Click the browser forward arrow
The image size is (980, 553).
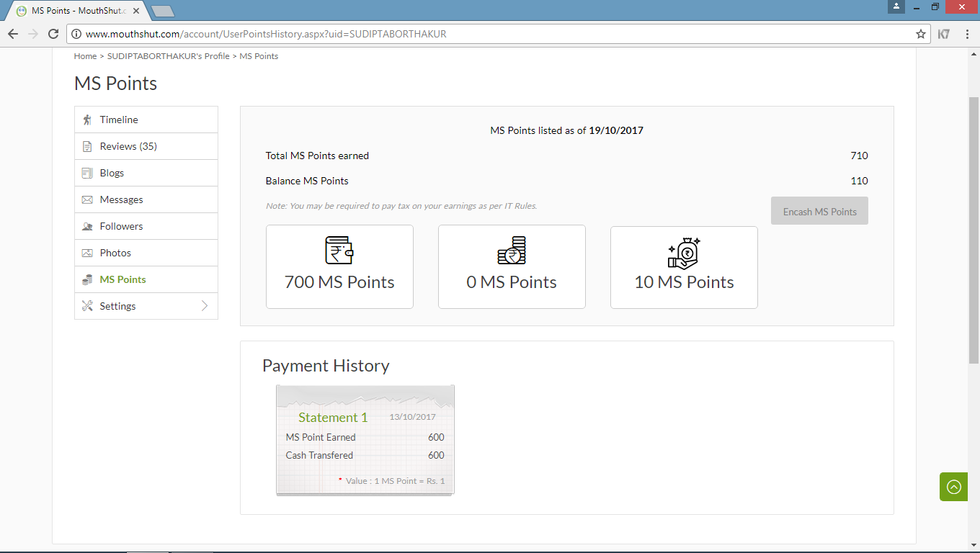point(33,34)
